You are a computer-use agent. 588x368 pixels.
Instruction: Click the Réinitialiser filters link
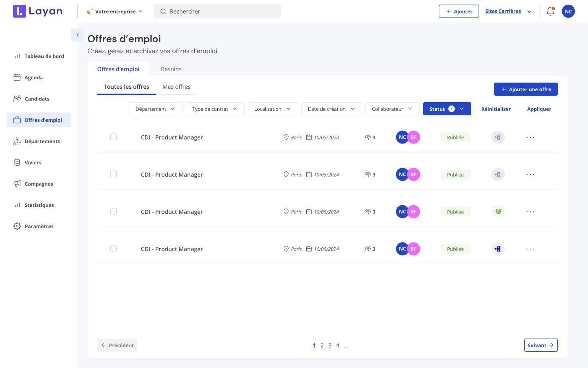point(496,109)
